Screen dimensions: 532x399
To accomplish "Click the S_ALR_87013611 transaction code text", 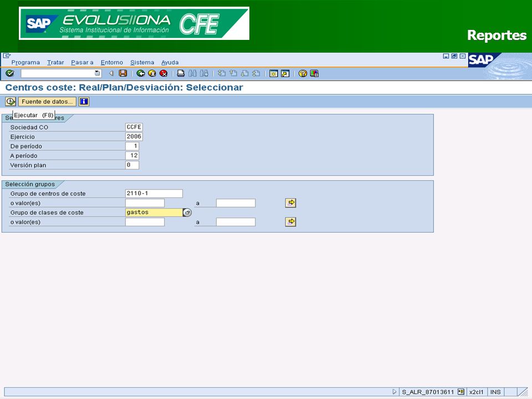I will (428, 392).
